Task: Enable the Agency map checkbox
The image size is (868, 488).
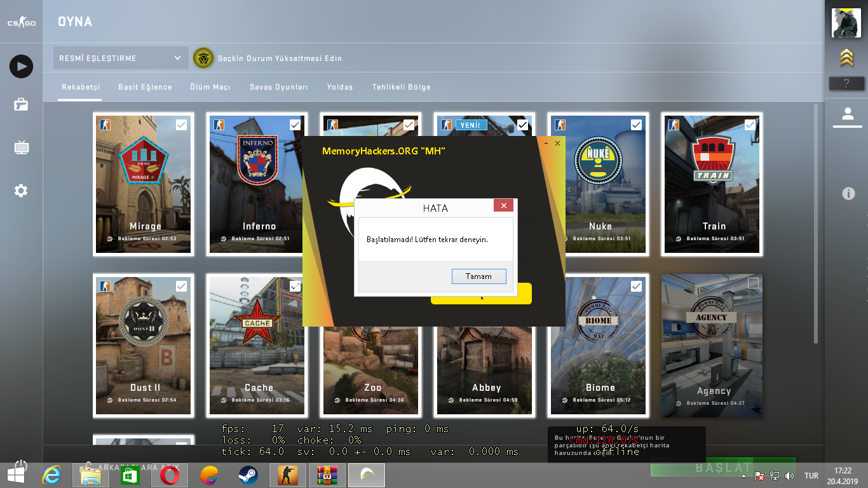Action: [x=753, y=283]
